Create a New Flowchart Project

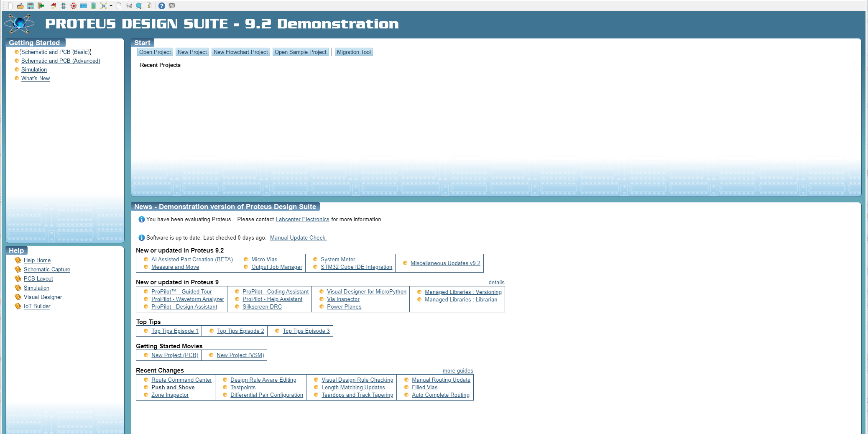click(241, 52)
